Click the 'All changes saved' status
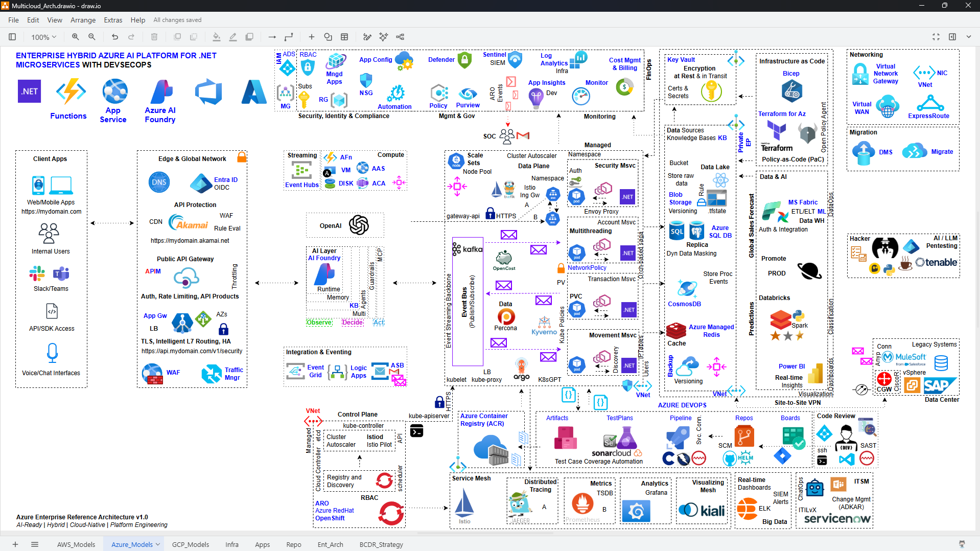Screen dimensions: 980x551 point(177,20)
